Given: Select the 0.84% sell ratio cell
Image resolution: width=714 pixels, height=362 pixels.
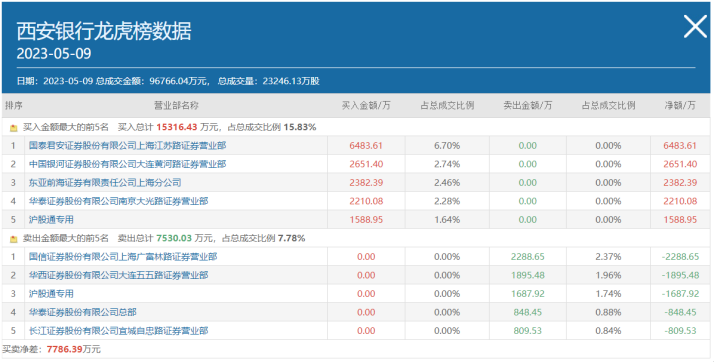Looking at the screenshot, I should (x=608, y=331).
